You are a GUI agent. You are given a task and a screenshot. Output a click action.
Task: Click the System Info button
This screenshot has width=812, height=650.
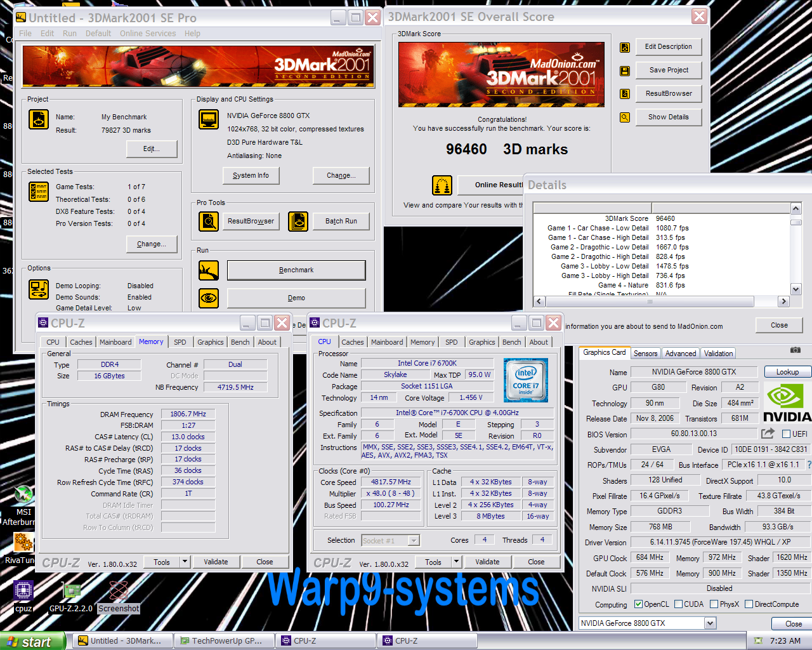[x=251, y=176]
